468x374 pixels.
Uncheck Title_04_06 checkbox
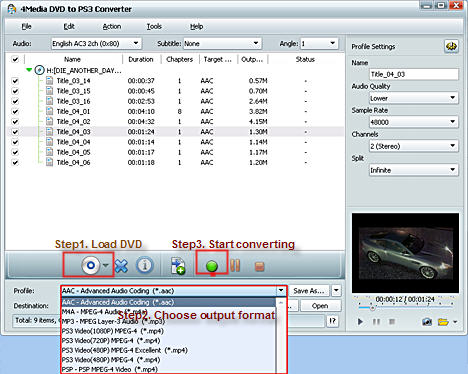(15, 162)
